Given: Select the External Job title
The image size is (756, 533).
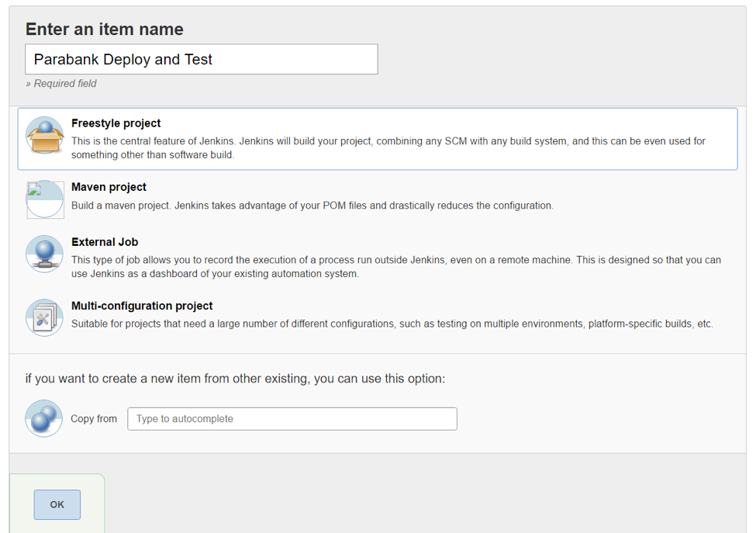Looking at the screenshot, I should click(x=105, y=242).
